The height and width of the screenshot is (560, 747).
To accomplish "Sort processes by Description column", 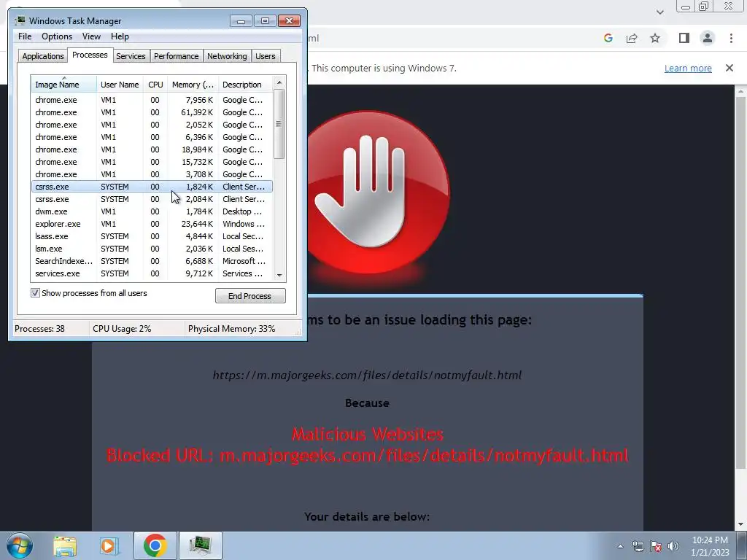I will click(245, 85).
